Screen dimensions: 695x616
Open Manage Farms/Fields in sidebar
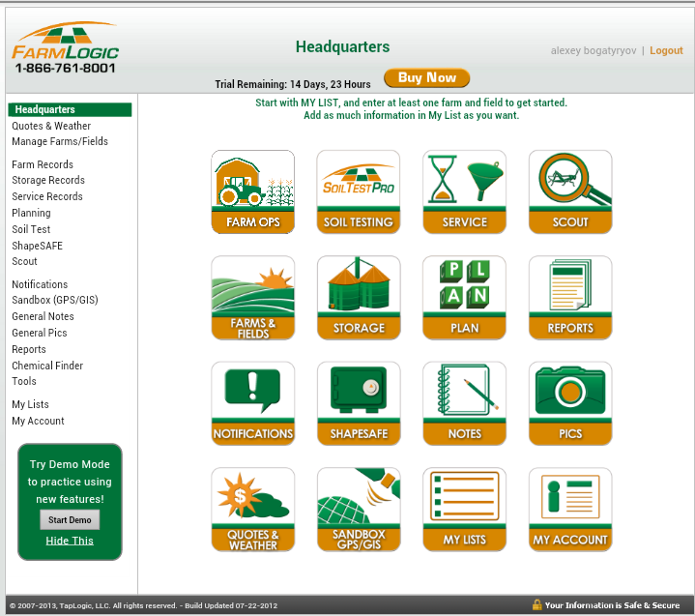[60, 141]
